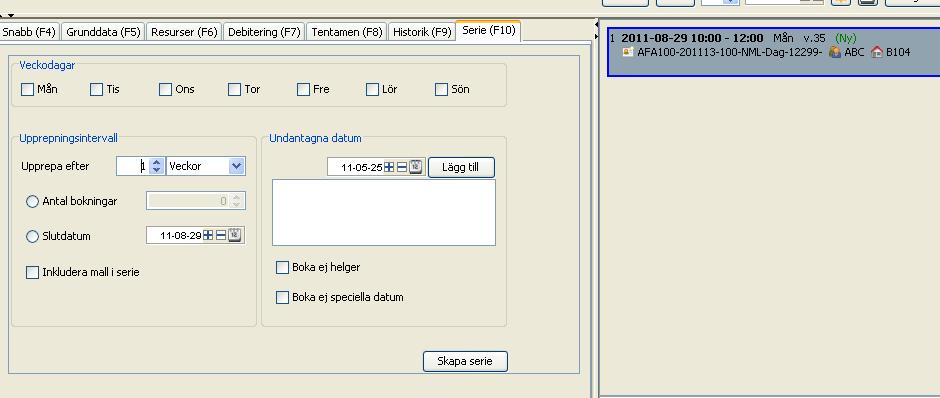The height and width of the screenshot is (398, 940).
Task: Click the card icon before AFA100 booking
Action: (628, 52)
